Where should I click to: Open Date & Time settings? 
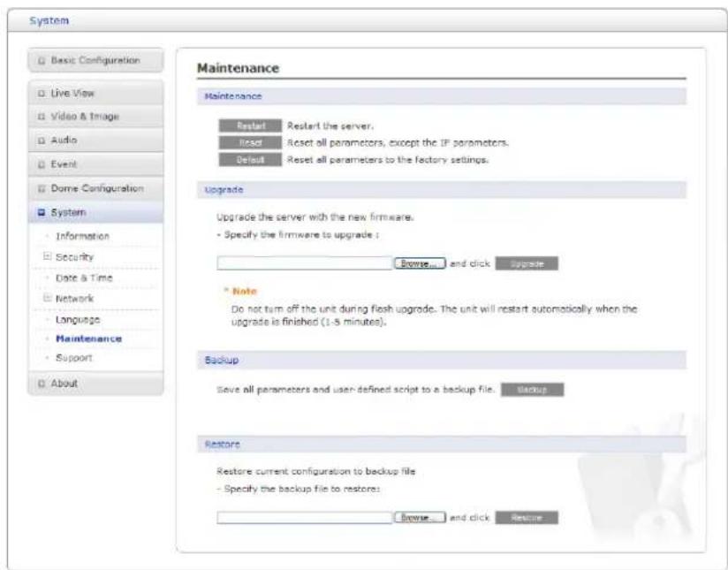tap(84, 277)
